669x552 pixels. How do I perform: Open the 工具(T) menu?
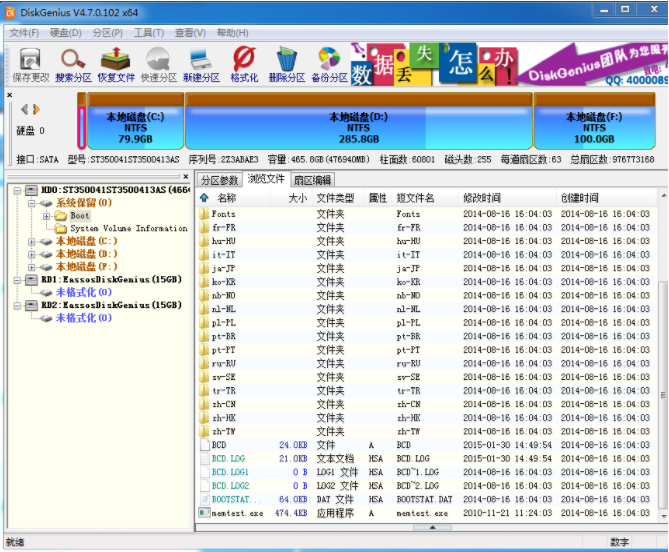pos(148,33)
